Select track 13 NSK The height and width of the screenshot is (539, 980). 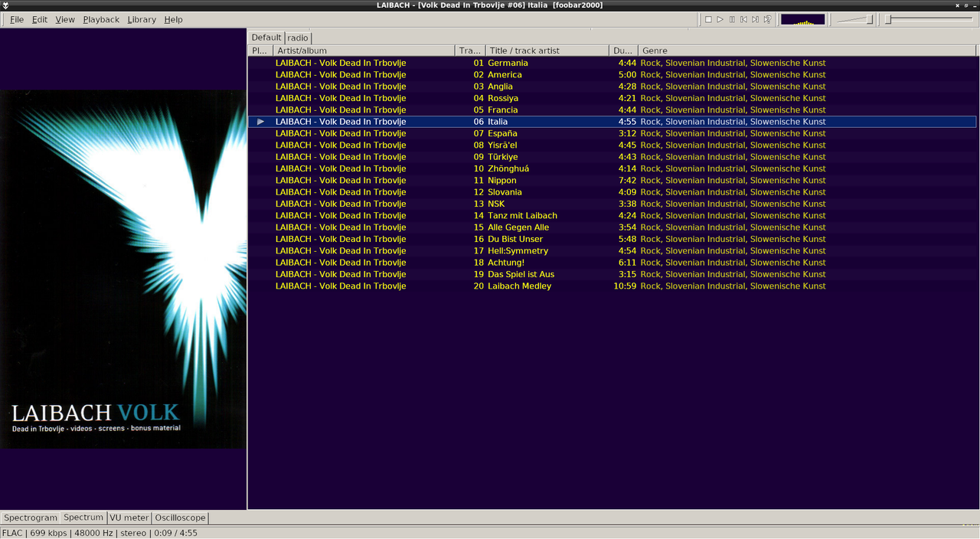612,204
